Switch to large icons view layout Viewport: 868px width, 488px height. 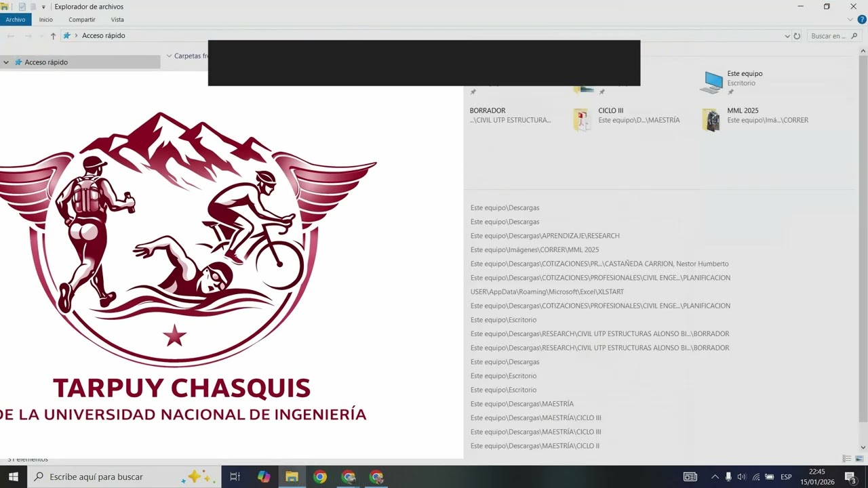pos(859,459)
